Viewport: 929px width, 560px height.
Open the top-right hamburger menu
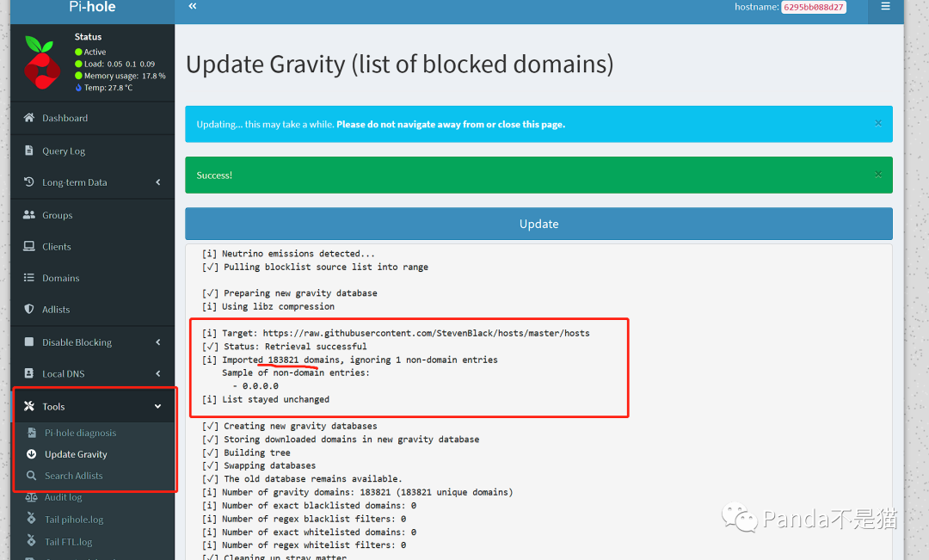(885, 7)
